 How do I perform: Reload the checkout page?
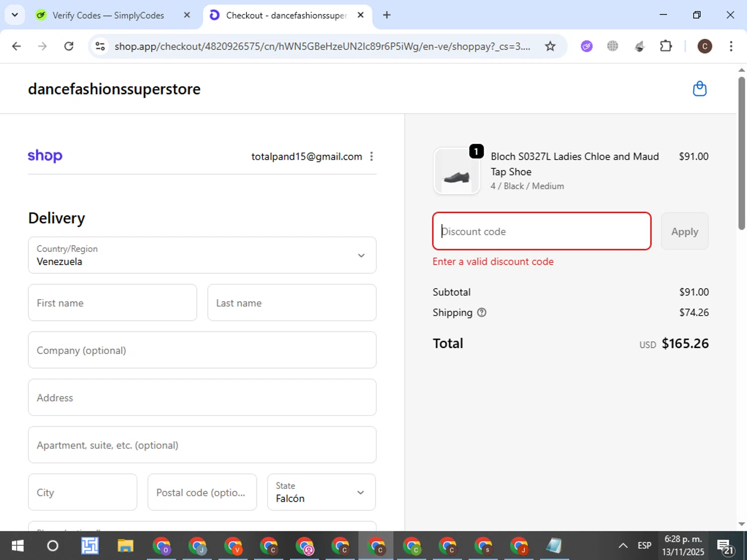click(x=69, y=46)
